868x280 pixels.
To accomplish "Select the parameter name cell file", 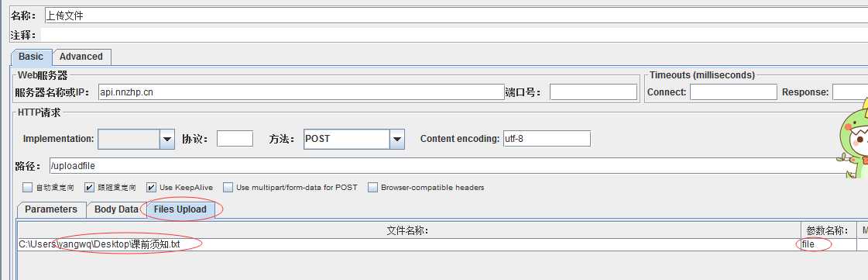I will 829,244.
